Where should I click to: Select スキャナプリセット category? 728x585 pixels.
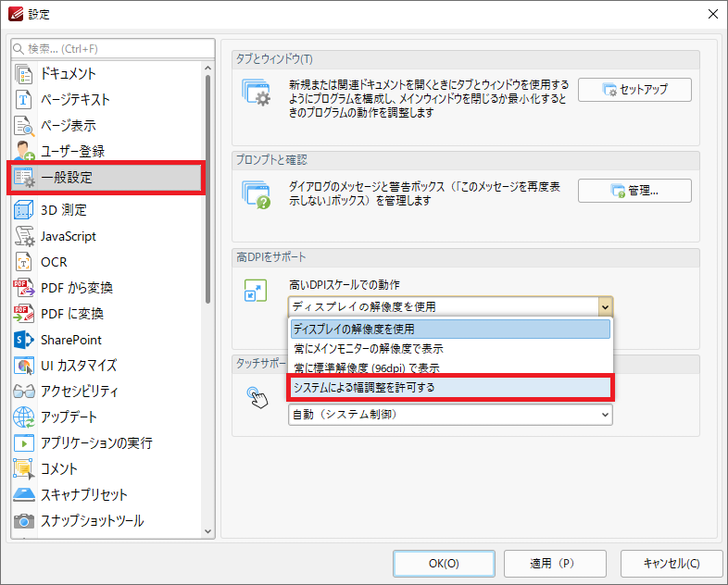107,495
